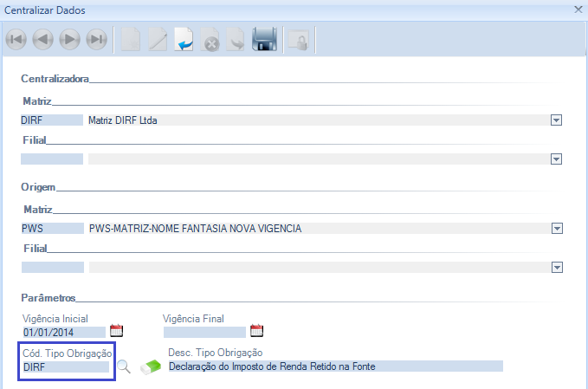Click the Parâmetros section heading
The width and height of the screenshot is (588, 389).
[x=48, y=298]
